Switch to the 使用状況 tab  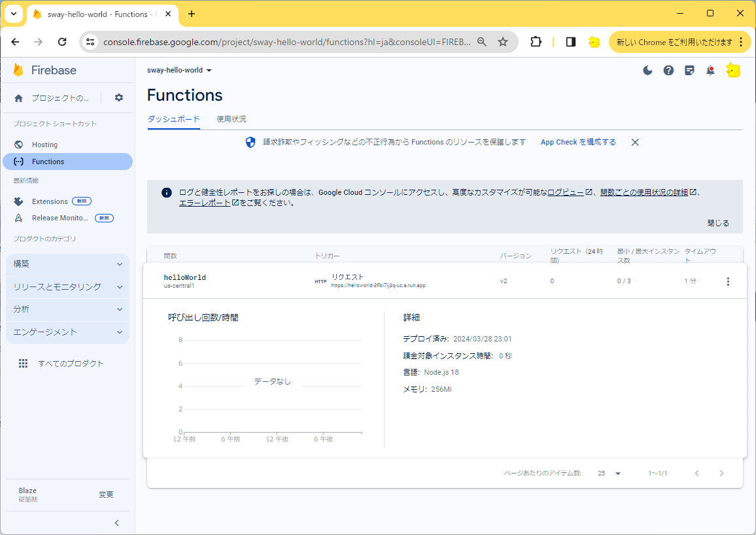tap(232, 119)
